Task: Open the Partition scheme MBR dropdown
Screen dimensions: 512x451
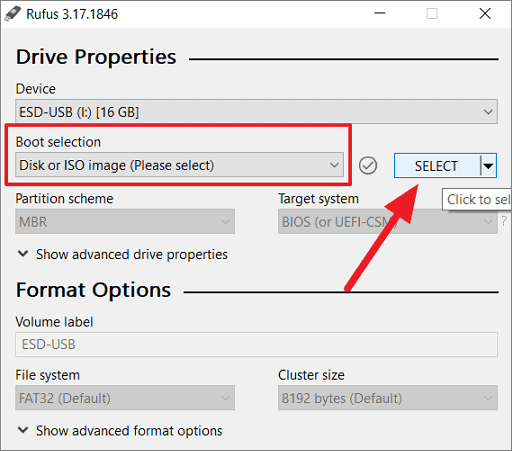Action: coord(125,221)
